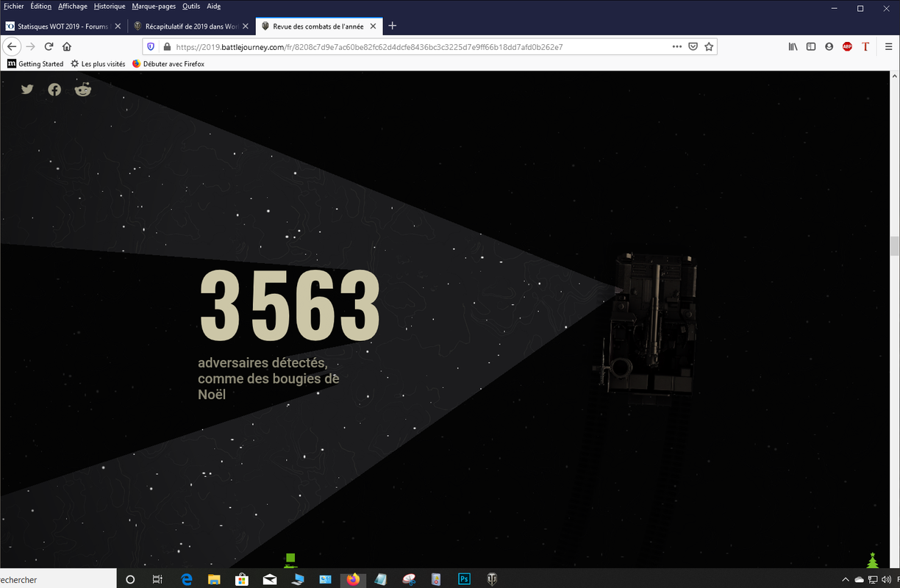Screen dimensions: 900x588
Task: Open the Outils menu
Action: pyautogui.click(x=191, y=6)
